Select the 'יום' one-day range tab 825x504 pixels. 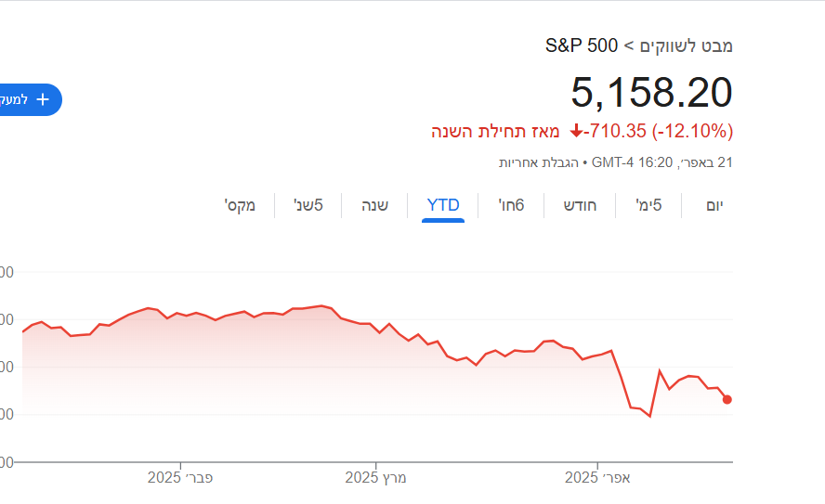(x=714, y=205)
